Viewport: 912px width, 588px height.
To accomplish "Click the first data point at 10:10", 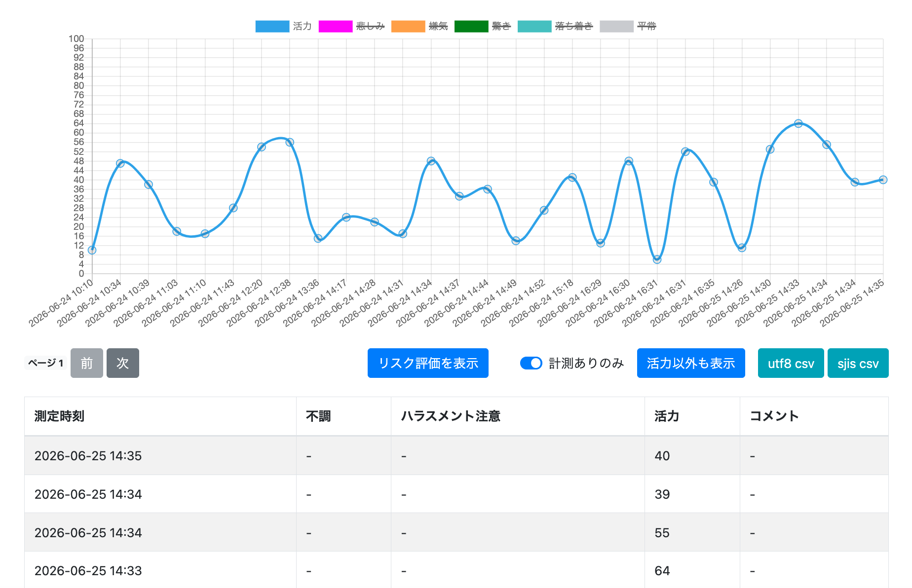I will click(x=92, y=250).
